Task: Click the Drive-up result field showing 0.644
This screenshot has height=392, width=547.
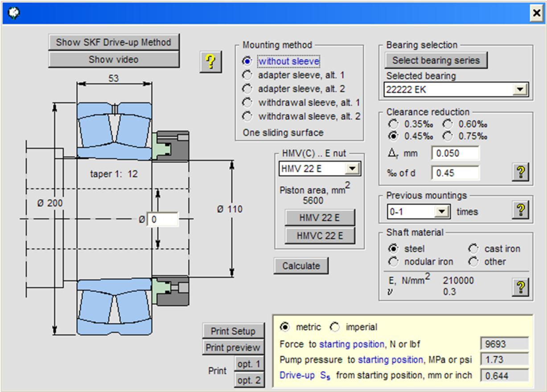Action: pos(504,375)
